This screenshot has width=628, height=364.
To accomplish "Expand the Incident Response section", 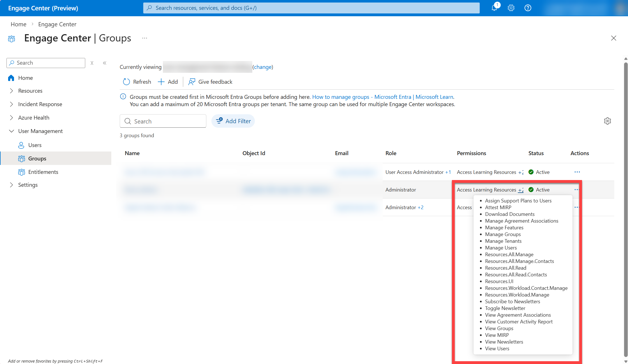I will pyautogui.click(x=11, y=104).
